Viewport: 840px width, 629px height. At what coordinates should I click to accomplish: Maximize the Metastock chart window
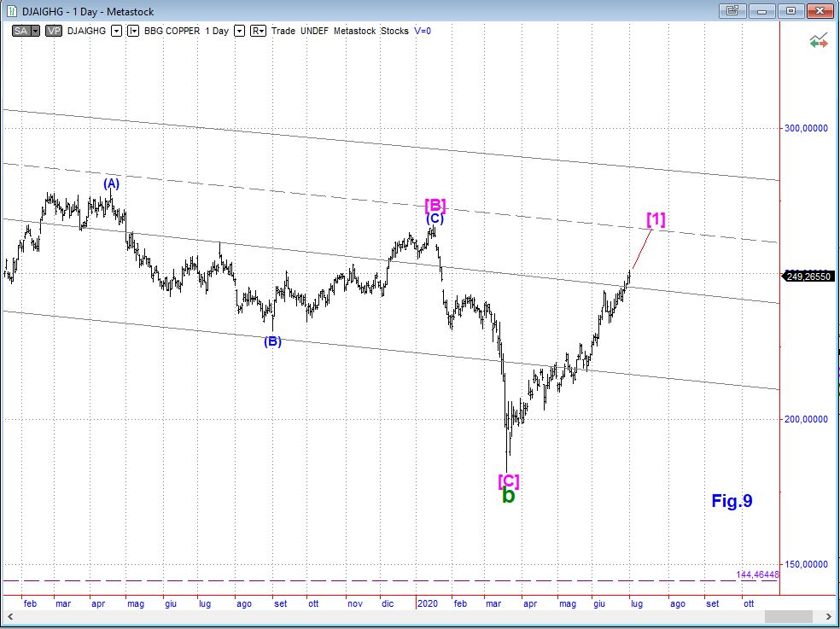[790, 10]
